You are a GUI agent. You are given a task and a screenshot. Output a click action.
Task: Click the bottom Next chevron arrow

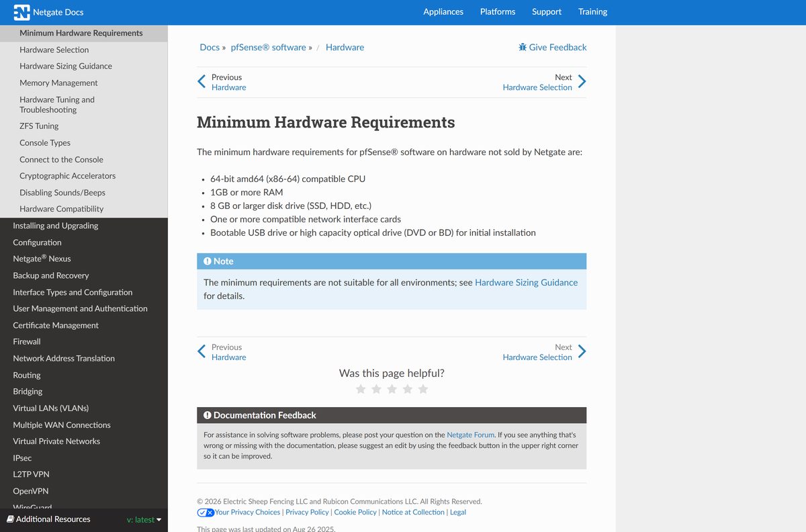pos(582,352)
